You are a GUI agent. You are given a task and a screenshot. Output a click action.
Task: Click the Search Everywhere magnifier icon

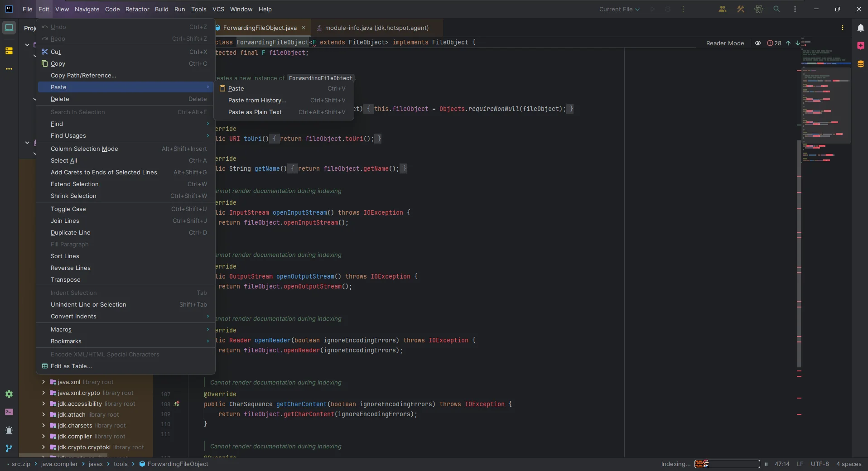[x=776, y=9]
